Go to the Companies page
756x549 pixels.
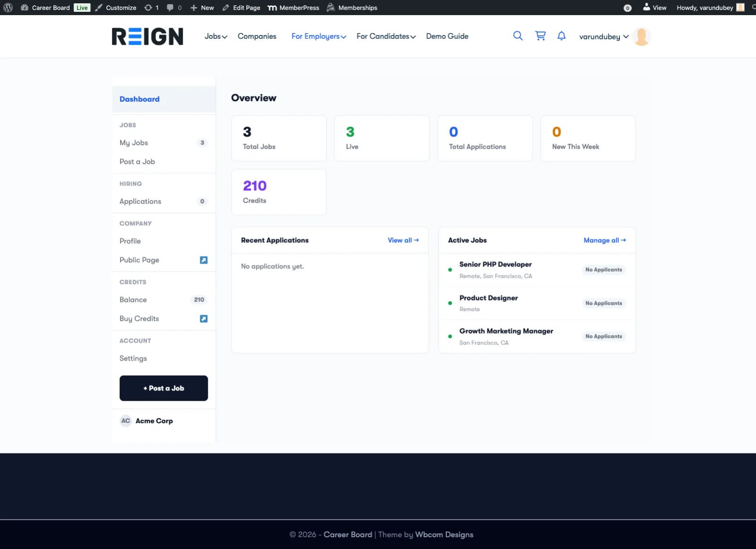coord(257,36)
